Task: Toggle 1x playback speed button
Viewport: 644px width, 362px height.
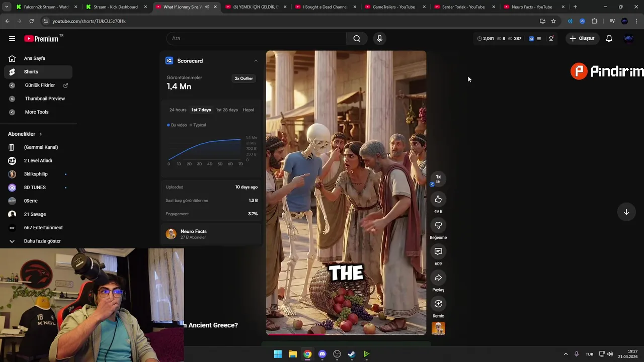Action: 438,178
